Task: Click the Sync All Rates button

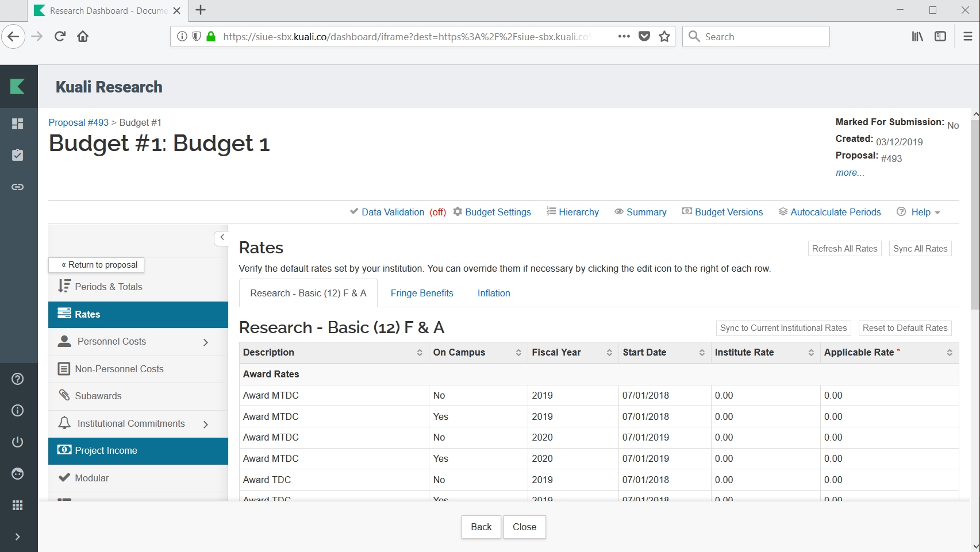Action: pos(920,249)
